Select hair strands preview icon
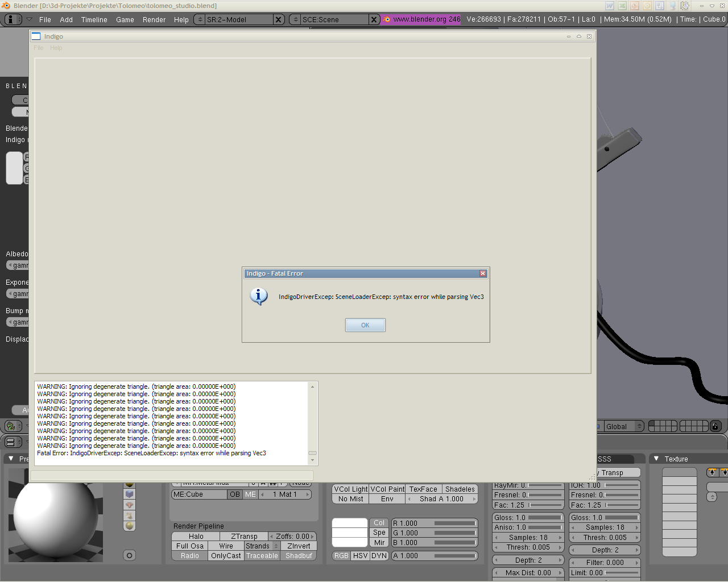The height and width of the screenshot is (582, 728). [130, 516]
